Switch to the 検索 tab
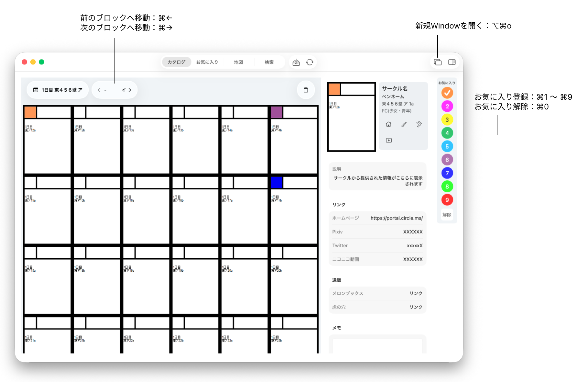This screenshot has width=588, height=382. (x=269, y=62)
